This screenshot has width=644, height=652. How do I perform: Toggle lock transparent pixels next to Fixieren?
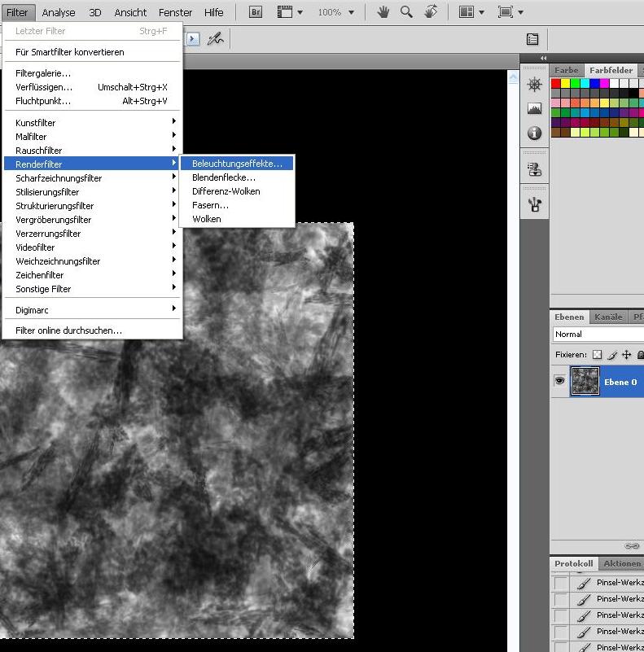click(x=597, y=355)
